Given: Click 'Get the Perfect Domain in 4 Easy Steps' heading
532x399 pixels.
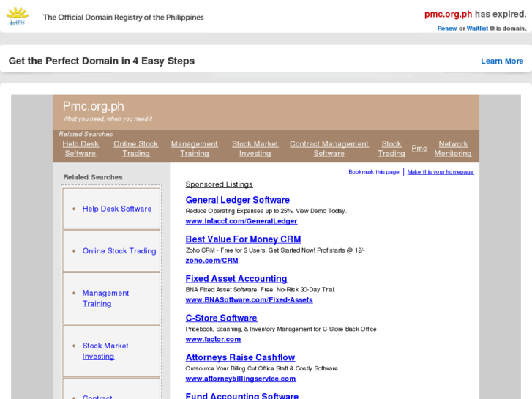Looking at the screenshot, I should point(102,61).
